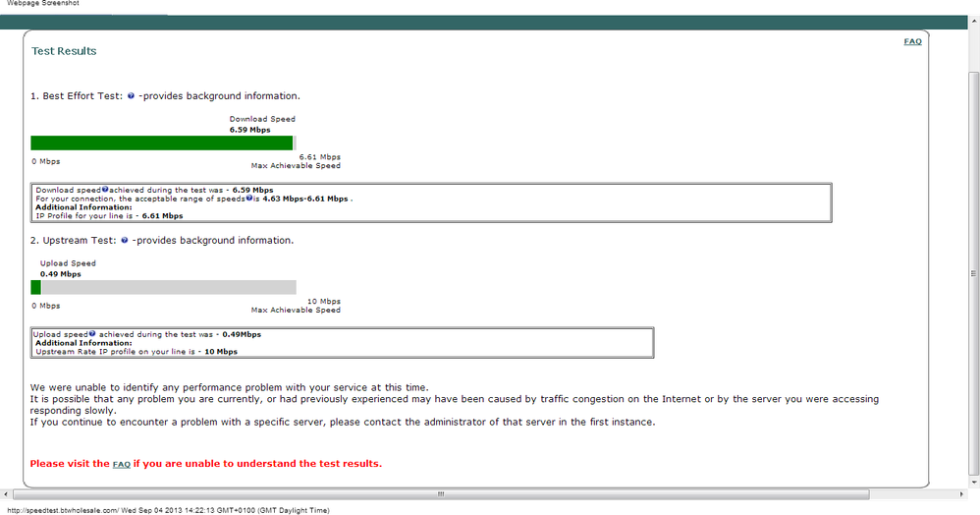Image resolution: width=980 pixels, height=515 pixels.
Task: Select the 'Test Results' heading
Action: point(64,51)
